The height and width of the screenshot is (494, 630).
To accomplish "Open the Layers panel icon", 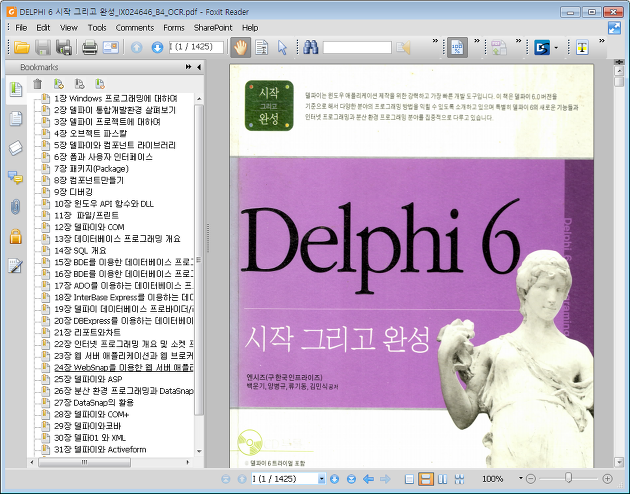I will [16, 148].
